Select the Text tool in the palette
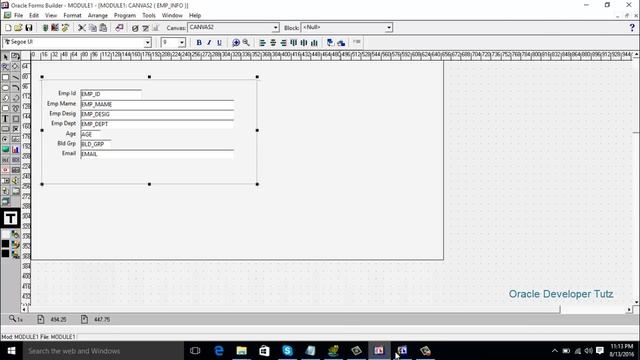The height and width of the screenshot is (360, 640). tap(5, 119)
